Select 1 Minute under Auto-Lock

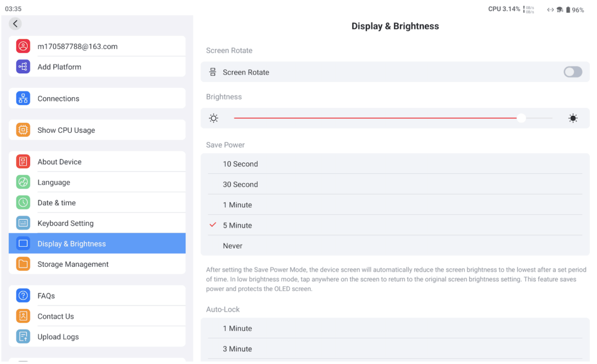tap(237, 328)
